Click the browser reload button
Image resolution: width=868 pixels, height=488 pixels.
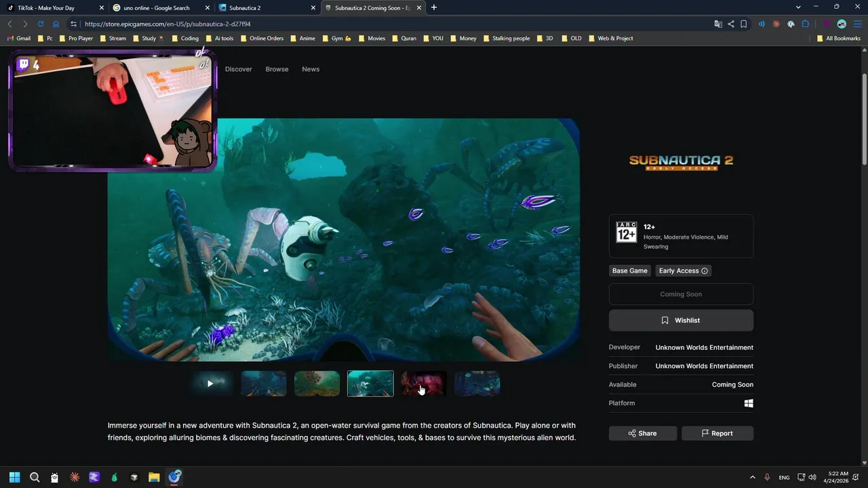pos(41,24)
